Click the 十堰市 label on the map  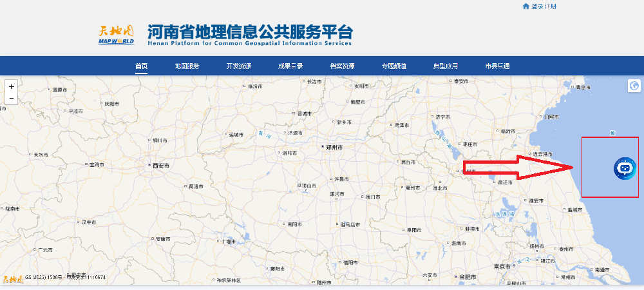(229, 242)
